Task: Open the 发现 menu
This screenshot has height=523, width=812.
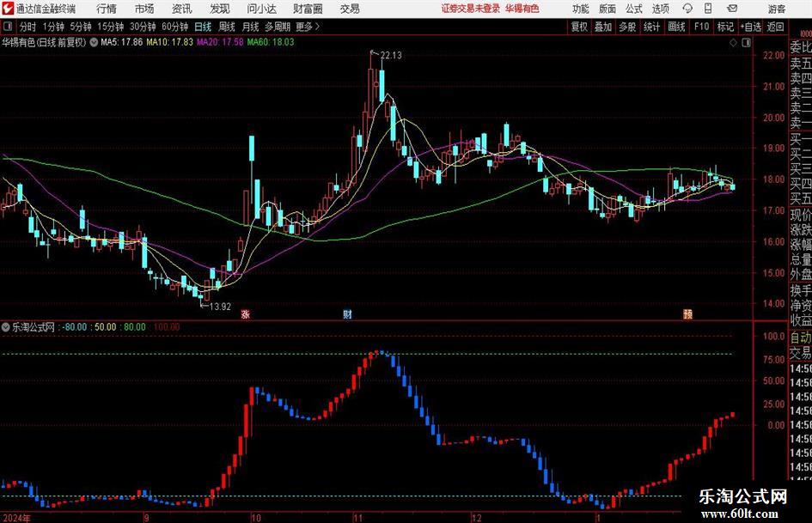Action: click(x=220, y=9)
